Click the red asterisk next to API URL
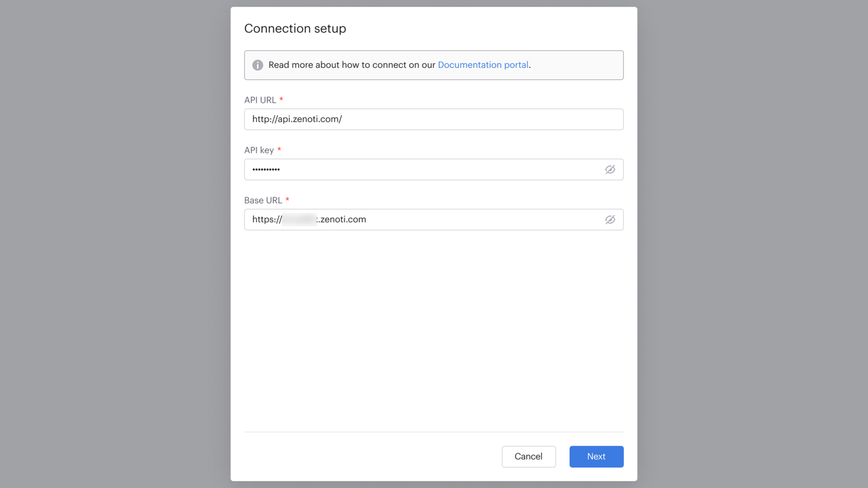868x488 pixels. [281, 99]
